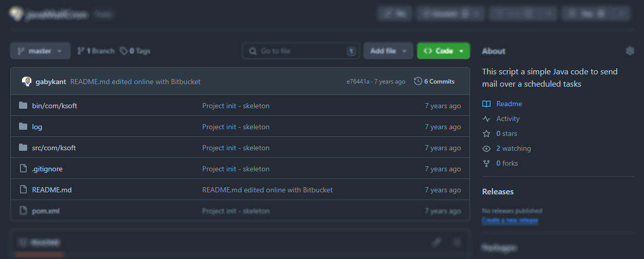Viewport: 644px width, 259px height.
Task: View the 0 forks link
Action: tap(507, 163)
